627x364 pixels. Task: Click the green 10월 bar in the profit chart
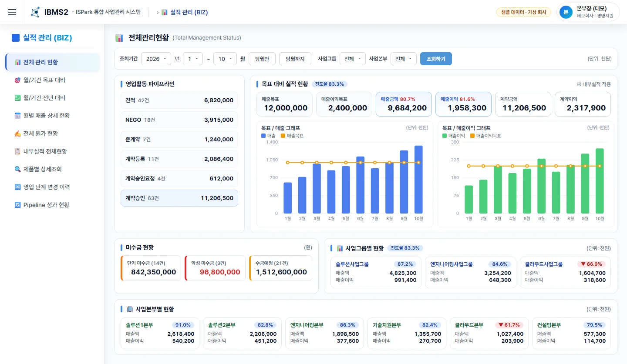click(600, 181)
